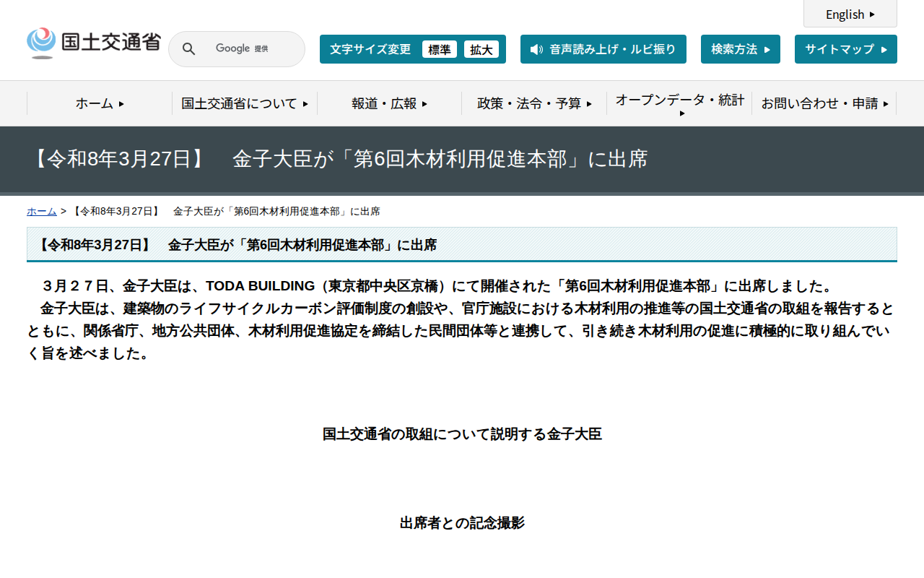The width and height of the screenshot is (924, 578).
Task: Open お問い合わせ・申請 menu
Action: pyautogui.click(x=824, y=103)
